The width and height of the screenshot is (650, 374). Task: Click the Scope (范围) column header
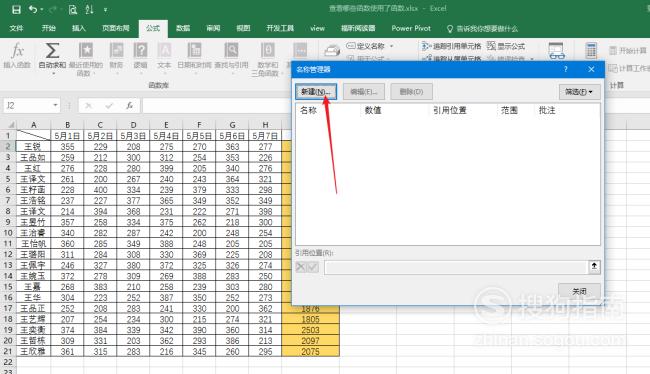509,110
